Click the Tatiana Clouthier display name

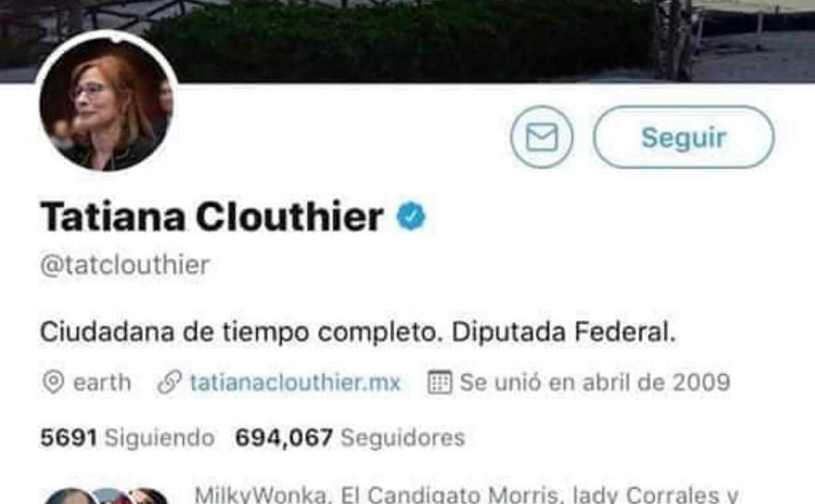point(212,217)
